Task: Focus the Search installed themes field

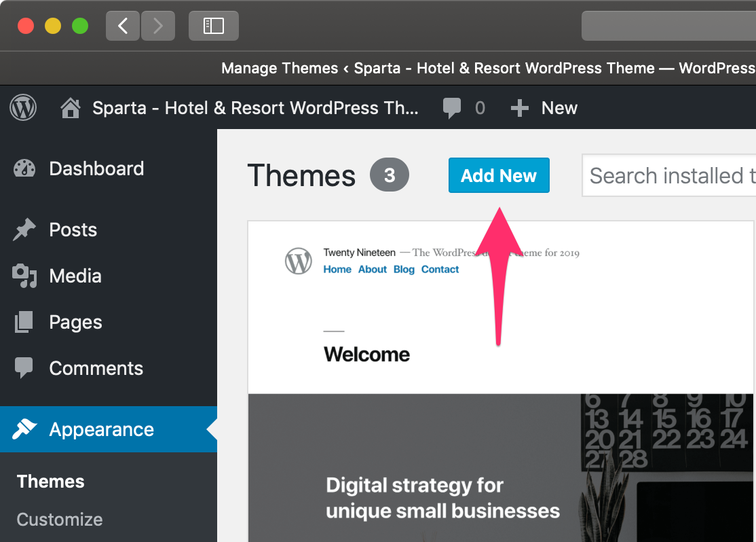Action: click(x=668, y=175)
